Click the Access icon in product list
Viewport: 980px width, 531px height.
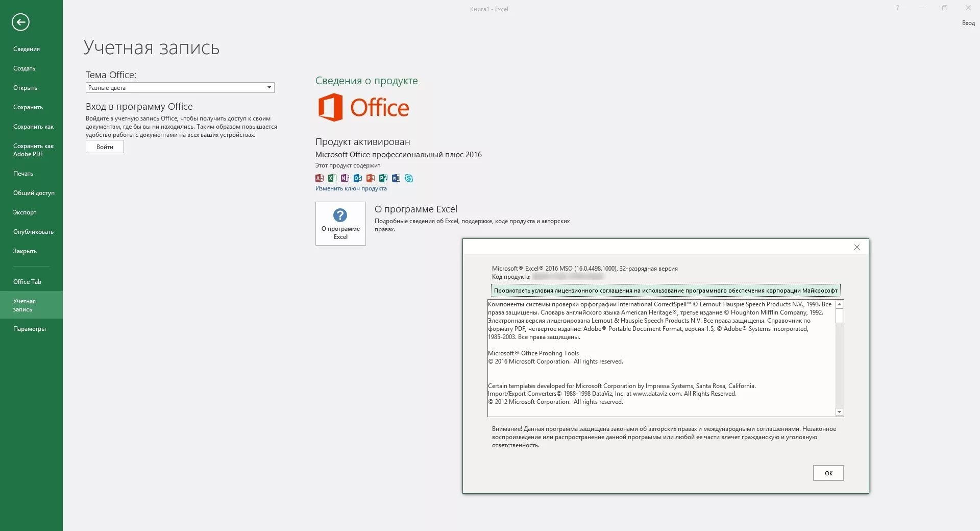(x=320, y=178)
